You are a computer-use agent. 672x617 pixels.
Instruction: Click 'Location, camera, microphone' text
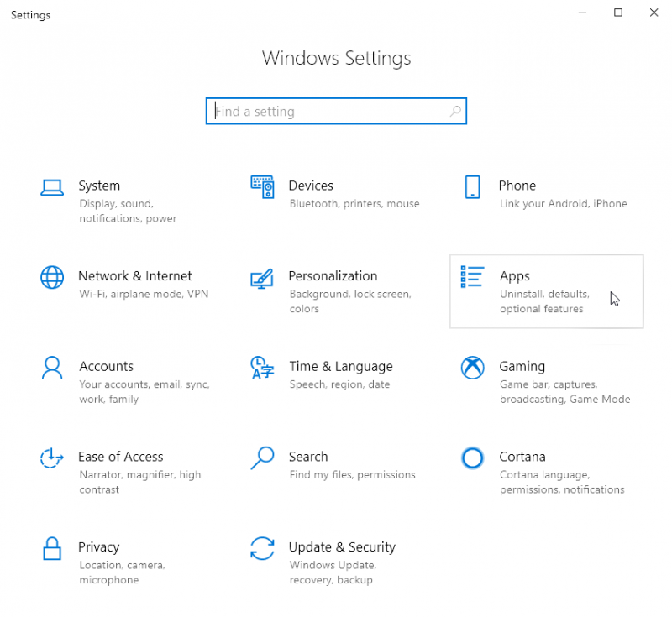pos(122,573)
